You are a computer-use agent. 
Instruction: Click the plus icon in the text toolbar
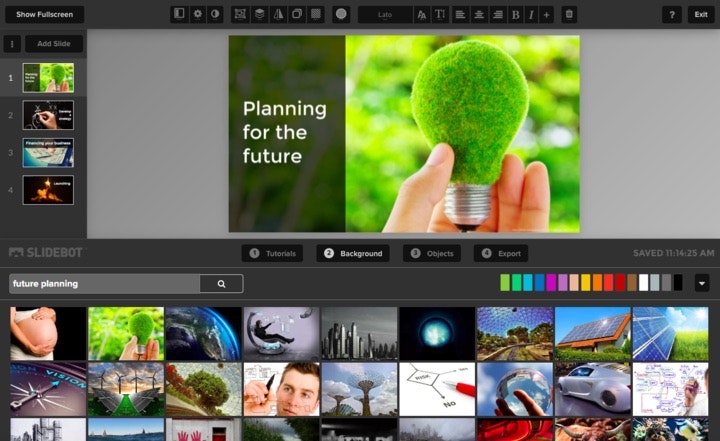point(546,14)
